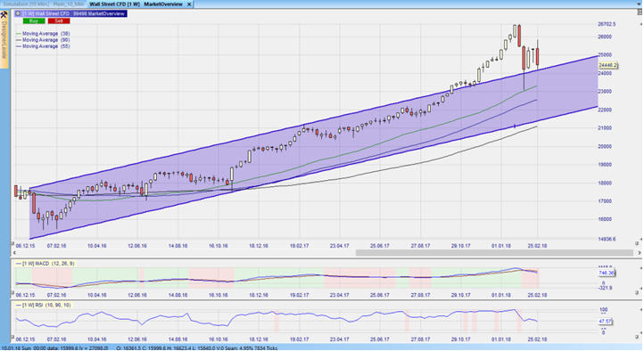Screen dimensions: 644x351
Task: Click the RSI value tag 47.57
Action: tap(605, 322)
